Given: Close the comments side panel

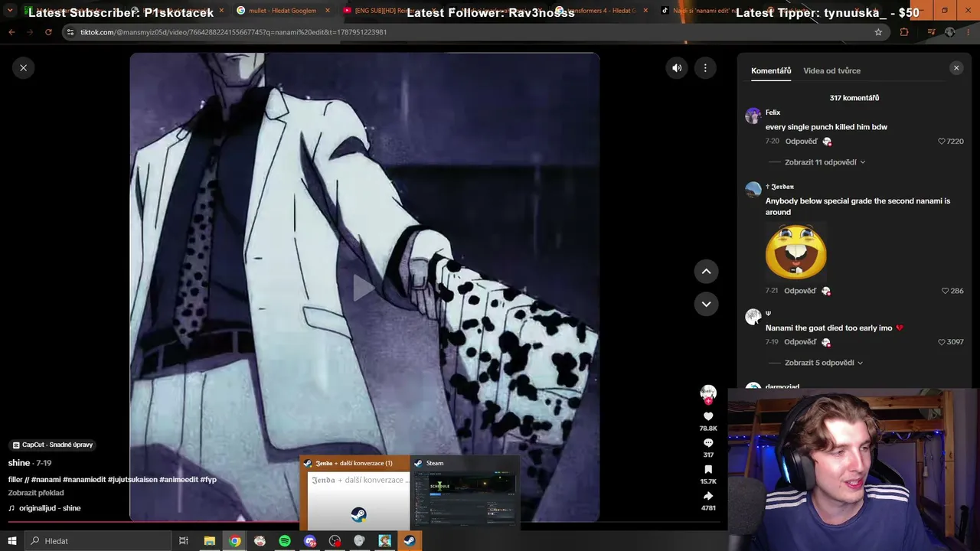Looking at the screenshot, I should (956, 68).
